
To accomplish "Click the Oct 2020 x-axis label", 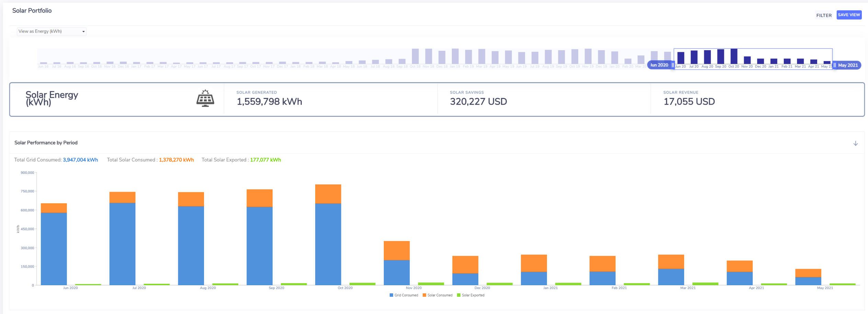I will [345, 288].
